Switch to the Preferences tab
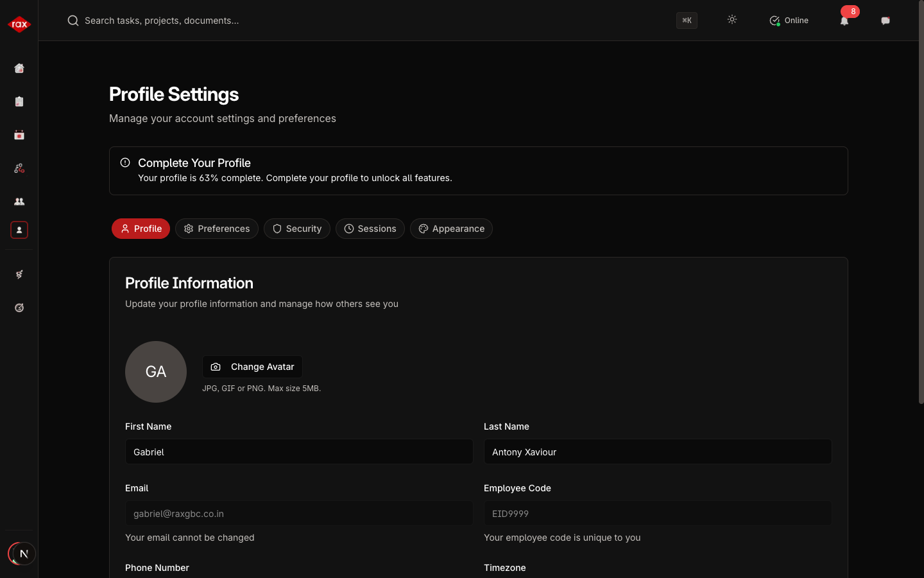Image resolution: width=924 pixels, height=578 pixels. (x=217, y=229)
